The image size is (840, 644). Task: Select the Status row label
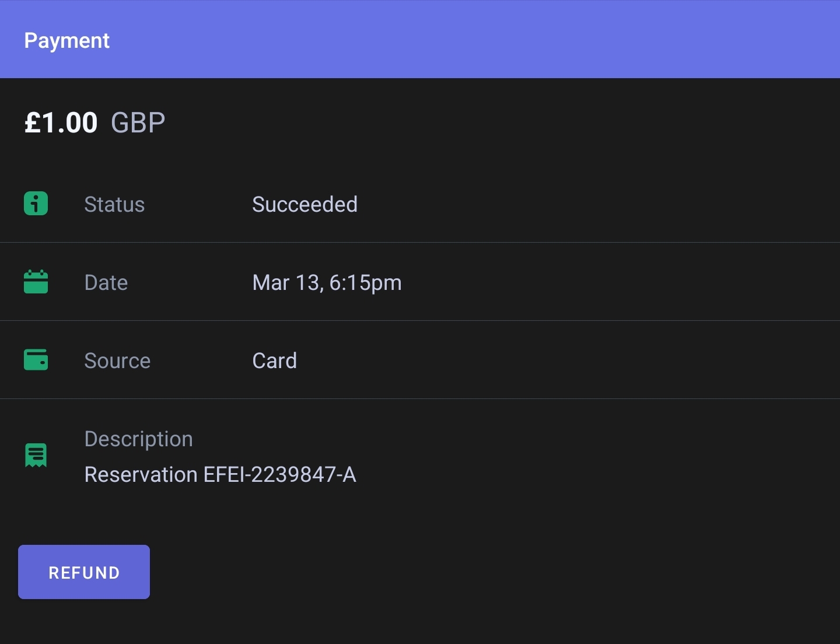(x=114, y=205)
